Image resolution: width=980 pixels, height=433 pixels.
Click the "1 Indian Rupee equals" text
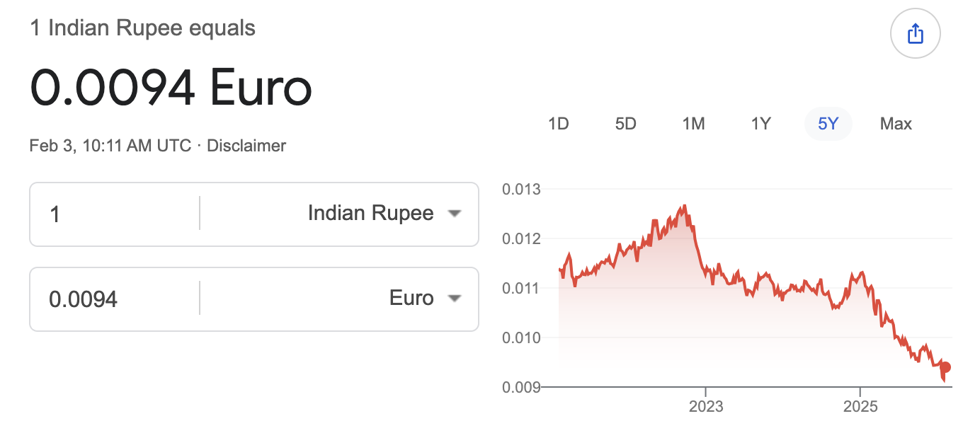click(x=142, y=28)
